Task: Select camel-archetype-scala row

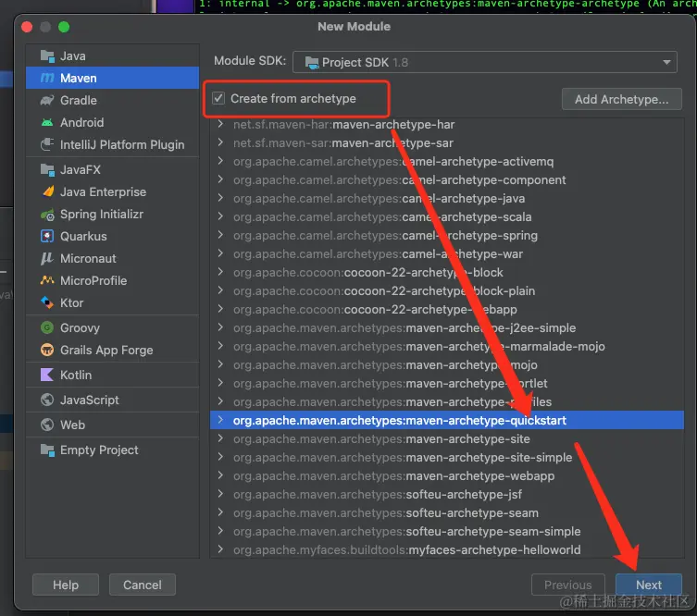Action: (447, 216)
